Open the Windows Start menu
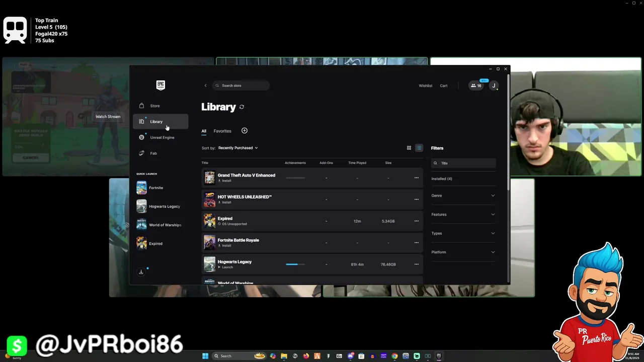 (205, 356)
